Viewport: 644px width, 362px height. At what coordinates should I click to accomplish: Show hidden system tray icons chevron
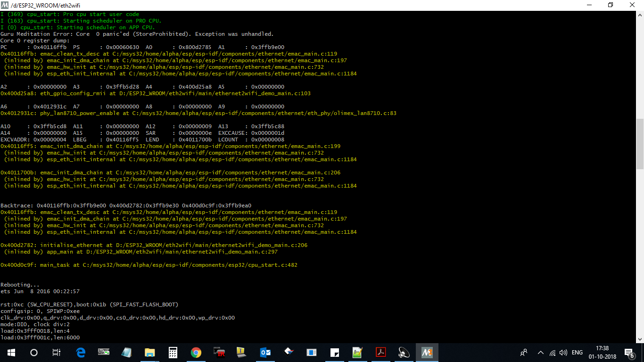(x=540, y=353)
